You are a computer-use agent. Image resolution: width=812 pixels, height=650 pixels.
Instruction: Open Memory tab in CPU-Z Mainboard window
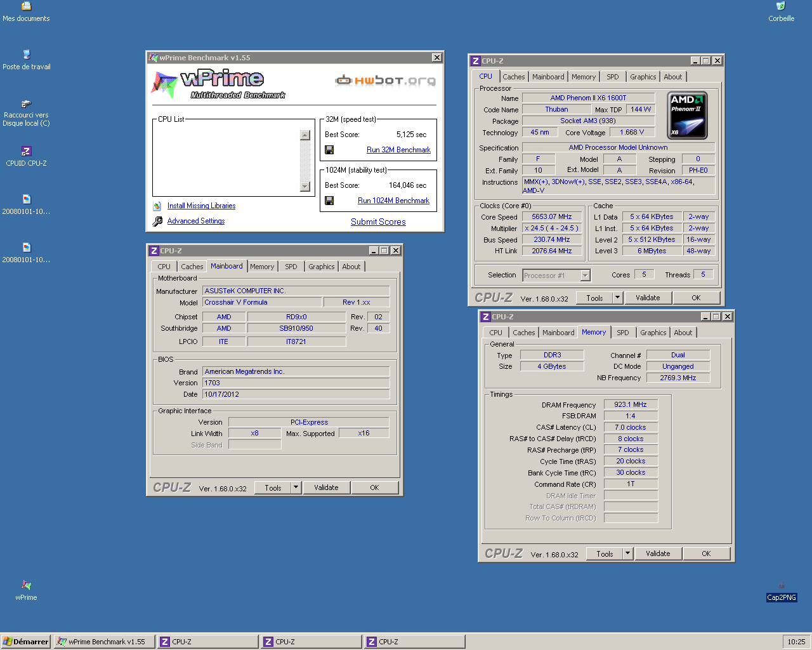262,267
